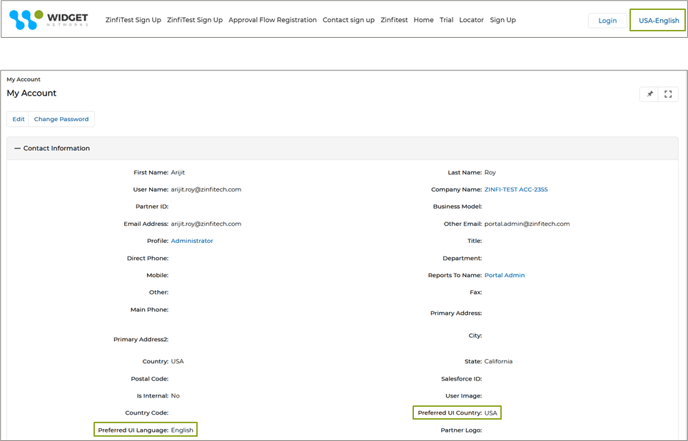Open the Zinfitest menu item
This screenshot has width=688, height=441.
pos(394,20)
